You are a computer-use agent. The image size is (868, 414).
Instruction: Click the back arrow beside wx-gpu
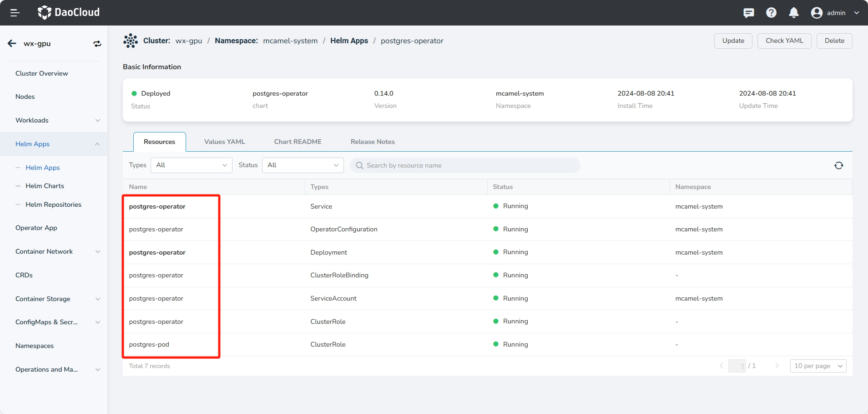coord(12,44)
